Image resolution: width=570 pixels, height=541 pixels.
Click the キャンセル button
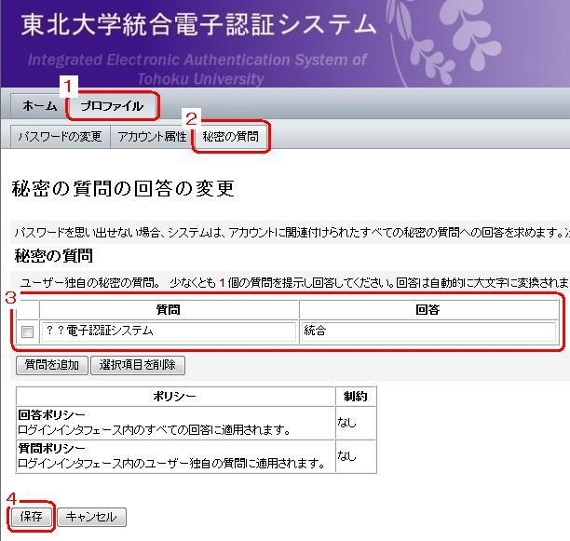(x=92, y=517)
